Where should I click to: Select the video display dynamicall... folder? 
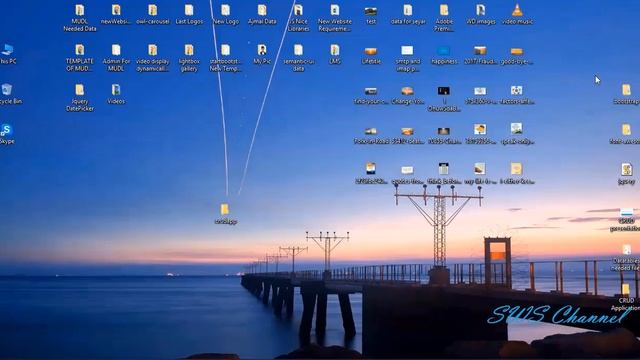point(153,58)
